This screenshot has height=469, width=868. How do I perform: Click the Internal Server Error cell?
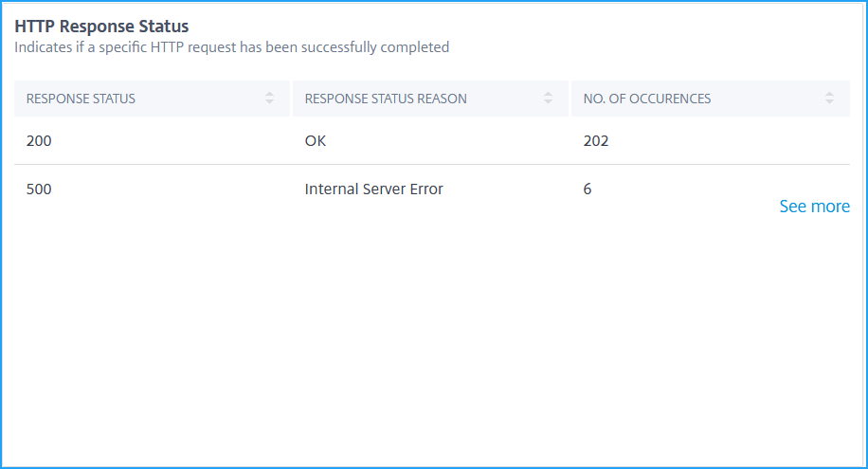click(x=373, y=189)
